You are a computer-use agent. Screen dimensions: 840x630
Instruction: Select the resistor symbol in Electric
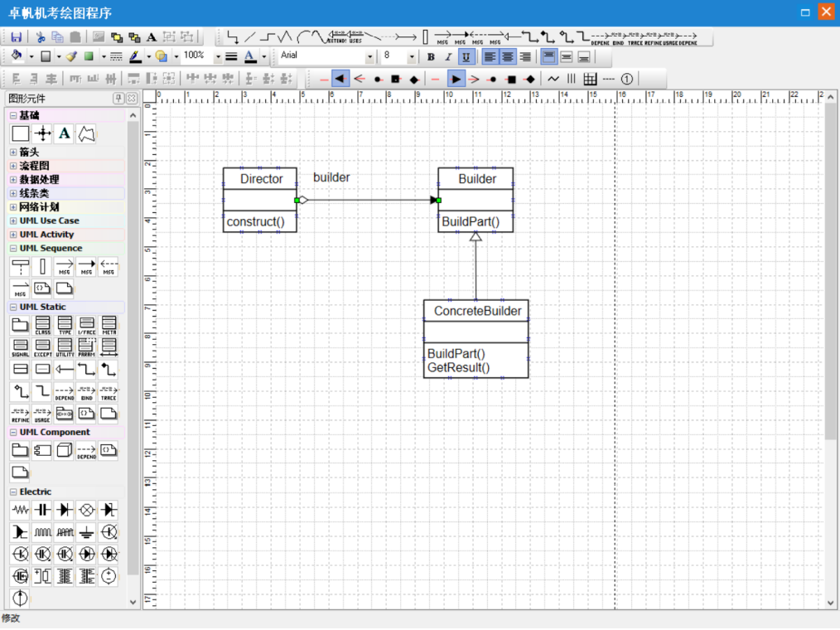(21, 509)
